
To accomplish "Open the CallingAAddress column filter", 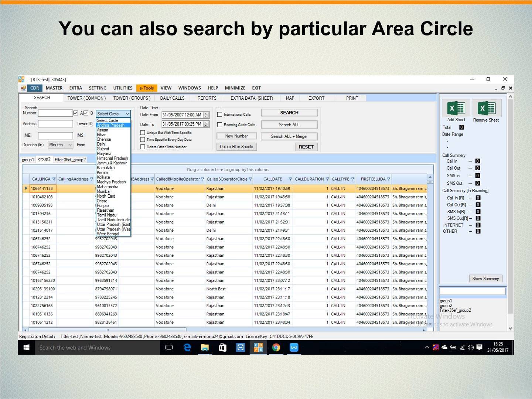I will pyautogui.click(x=91, y=179).
